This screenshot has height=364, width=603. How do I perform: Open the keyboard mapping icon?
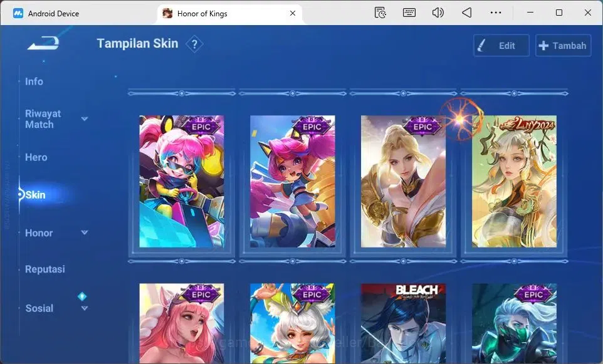(x=409, y=13)
